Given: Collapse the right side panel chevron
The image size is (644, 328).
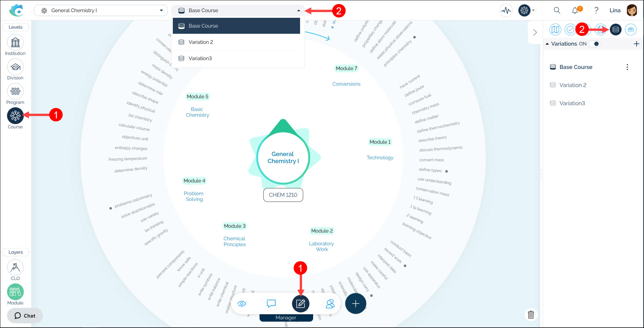Looking at the screenshot, I should (x=535, y=32).
